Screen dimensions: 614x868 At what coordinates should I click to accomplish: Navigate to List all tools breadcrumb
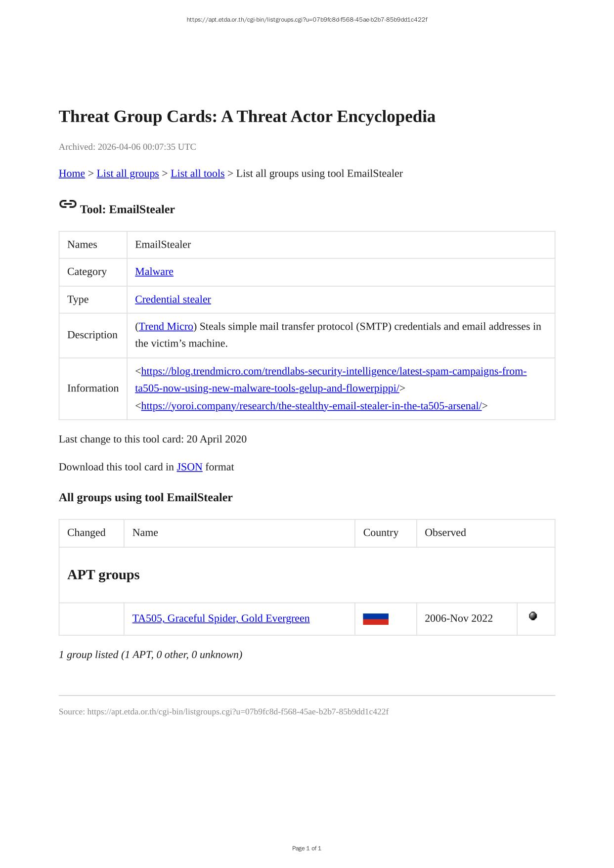pyautogui.click(x=197, y=174)
